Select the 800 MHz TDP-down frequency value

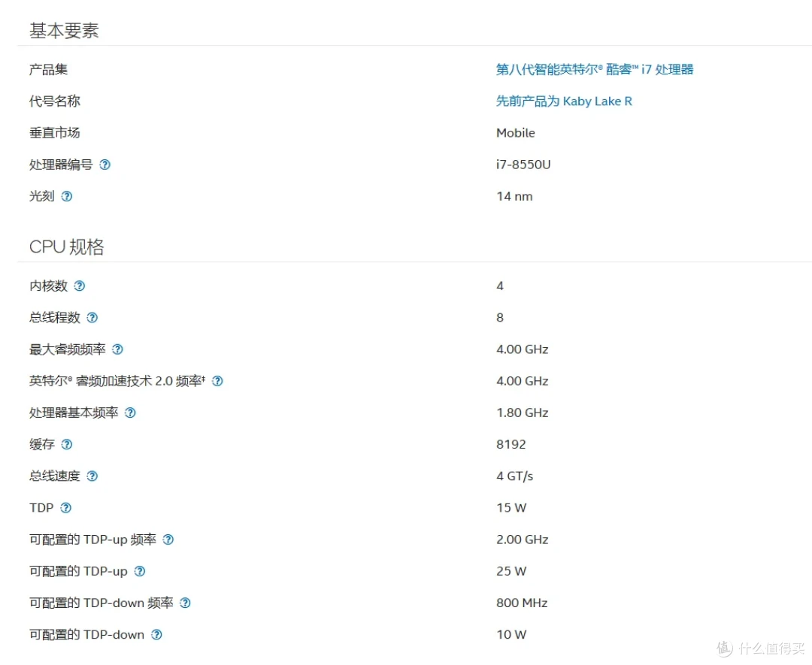(x=522, y=603)
